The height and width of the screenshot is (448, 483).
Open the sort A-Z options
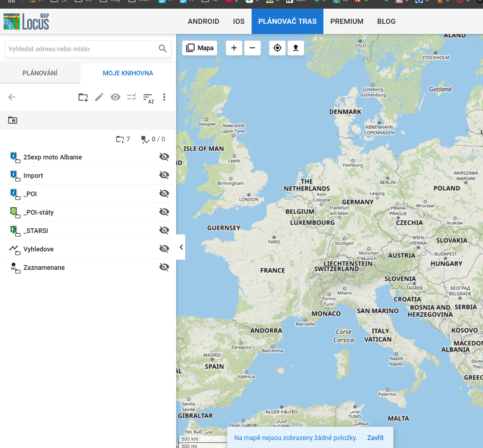(x=148, y=98)
